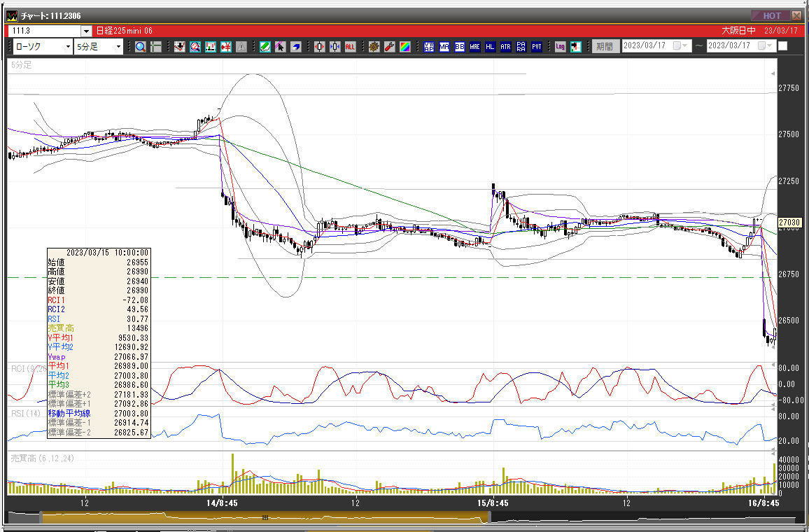This screenshot has height=532, width=809.
Task: Click the blue-arrows candle narrow icon
Action: click(335, 47)
